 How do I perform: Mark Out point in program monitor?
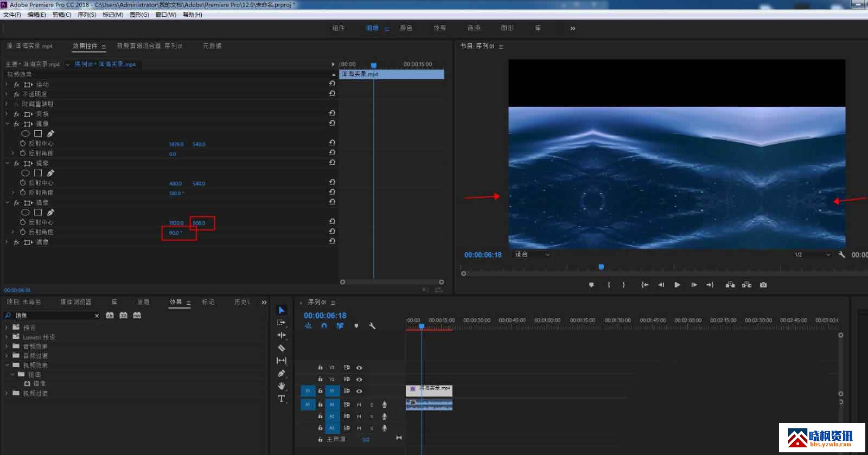click(624, 285)
